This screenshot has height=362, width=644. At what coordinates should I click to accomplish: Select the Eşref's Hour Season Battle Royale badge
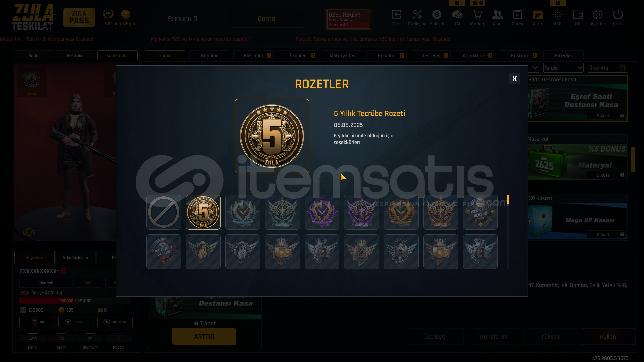[480, 212]
